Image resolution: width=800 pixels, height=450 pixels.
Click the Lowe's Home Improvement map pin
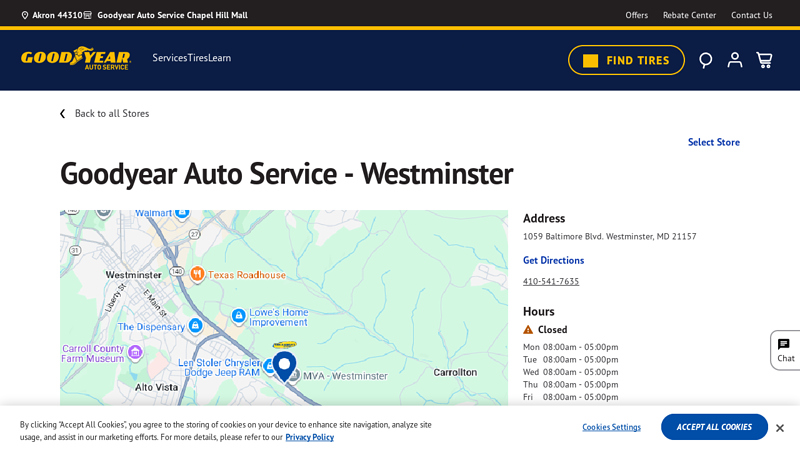238,316
